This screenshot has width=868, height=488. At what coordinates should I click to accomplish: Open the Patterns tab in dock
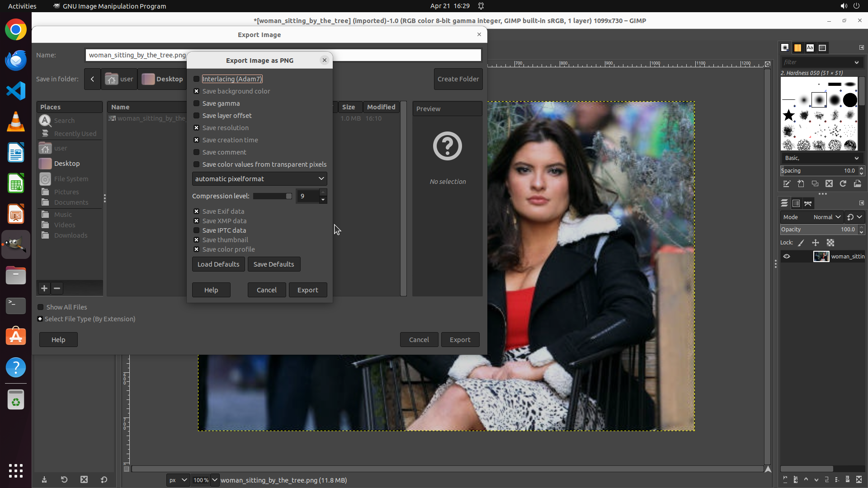pyautogui.click(x=797, y=48)
